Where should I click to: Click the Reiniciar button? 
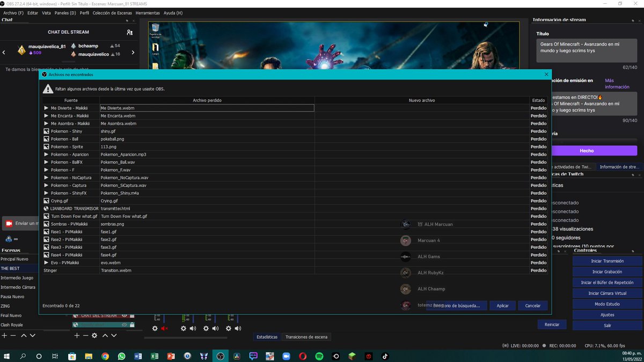(x=552, y=324)
